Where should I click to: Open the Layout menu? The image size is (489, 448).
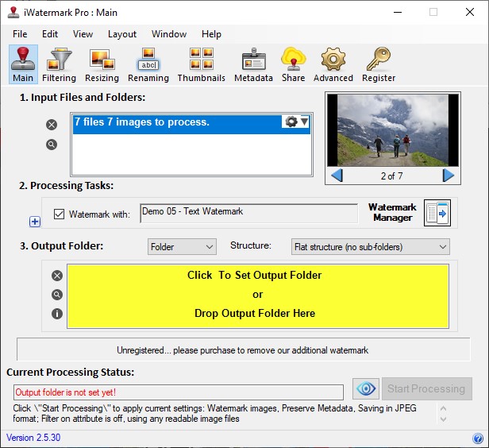coord(122,33)
